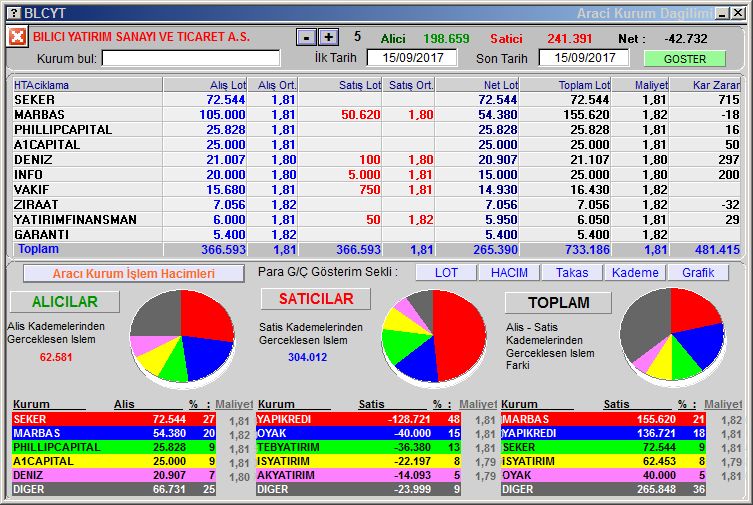Click the sellers value 304.012
Screen dimensions: 753x505
(307, 357)
